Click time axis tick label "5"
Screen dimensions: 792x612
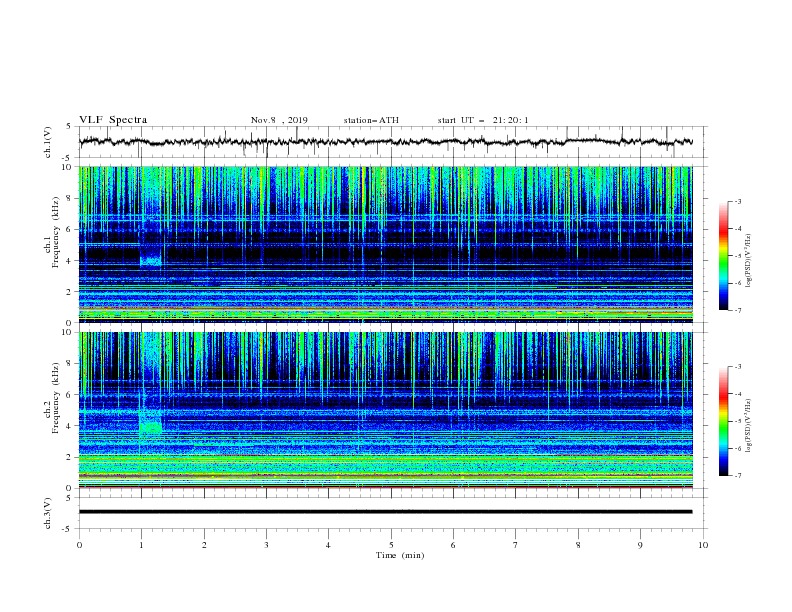pos(391,545)
